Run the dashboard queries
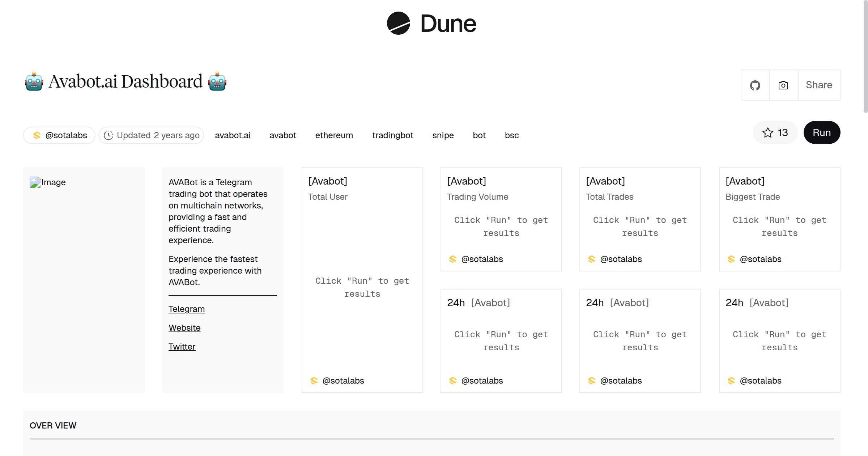Screen dimensions: 868x456 (822, 132)
